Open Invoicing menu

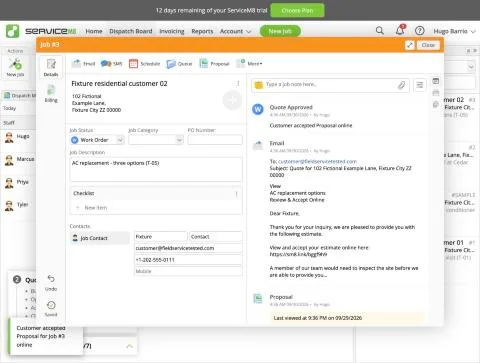click(x=172, y=31)
